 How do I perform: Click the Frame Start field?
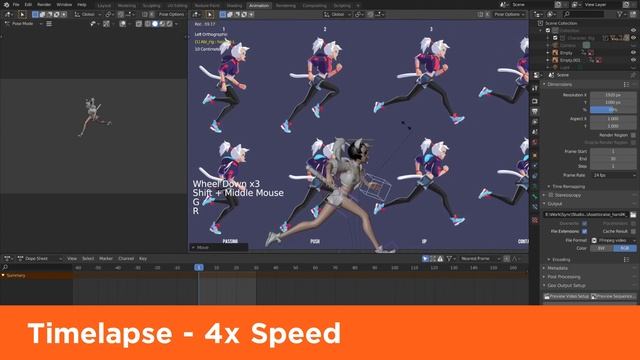click(x=613, y=151)
